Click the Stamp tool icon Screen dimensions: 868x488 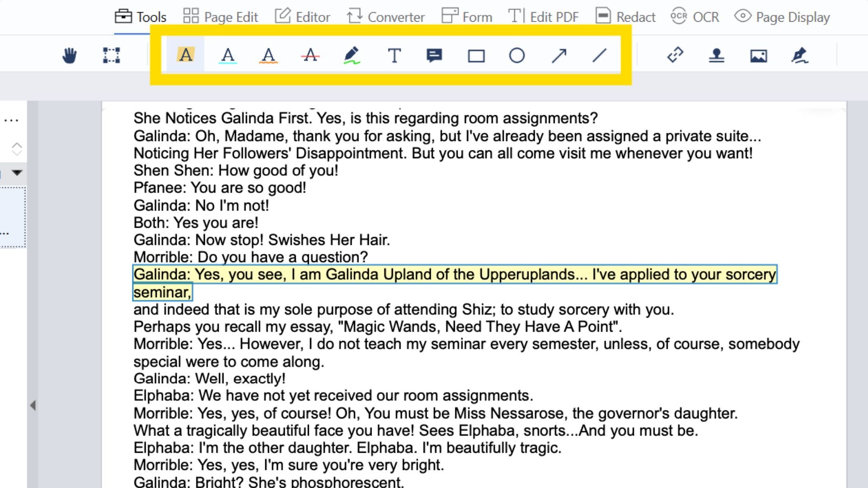click(717, 56)
